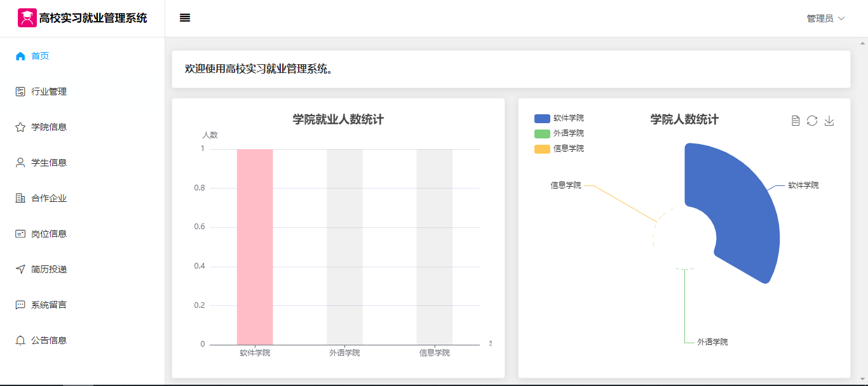Screen dimensions: 868x386
Task: Click the gray 外语学院 bar
Action: click(x=344, y=247)
